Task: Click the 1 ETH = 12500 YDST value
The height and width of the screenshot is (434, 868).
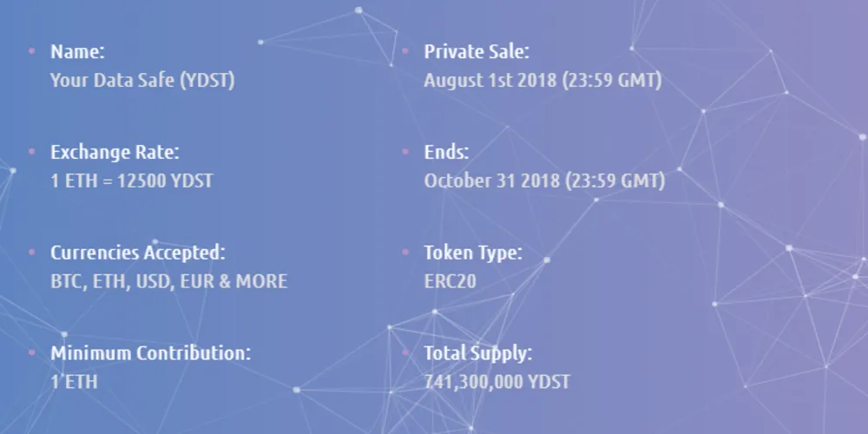Action: [132, 181]
